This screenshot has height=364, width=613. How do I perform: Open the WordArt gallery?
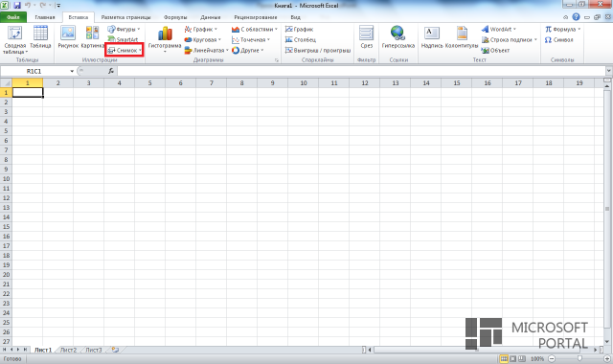point(498,30)
